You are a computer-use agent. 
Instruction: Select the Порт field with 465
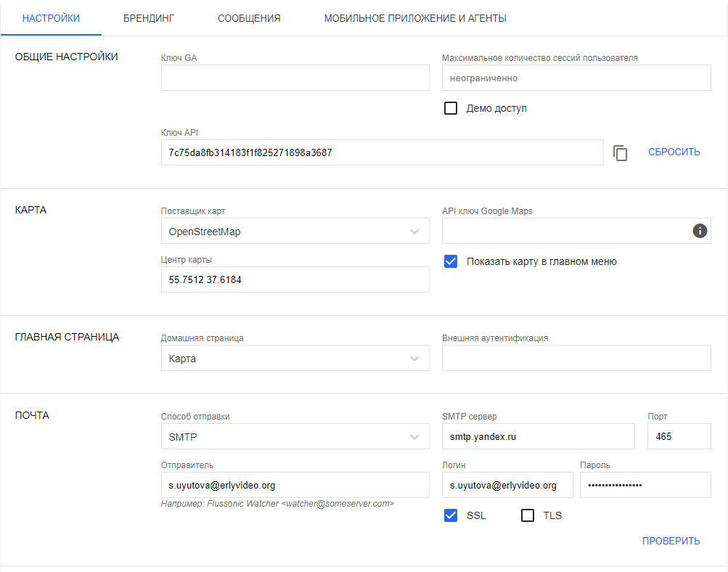point(679,437)
